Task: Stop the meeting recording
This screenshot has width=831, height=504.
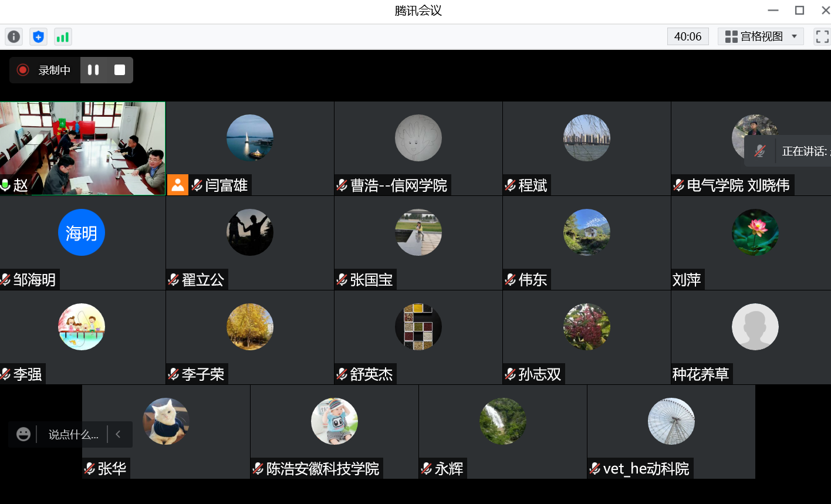Action: 120,70
